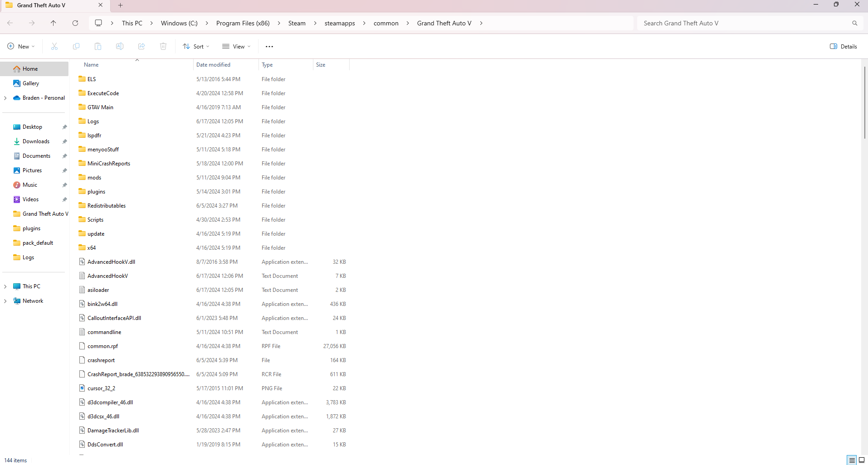Click the Steam breadcrumb segment
868x465 pixels.
[297, 23]
